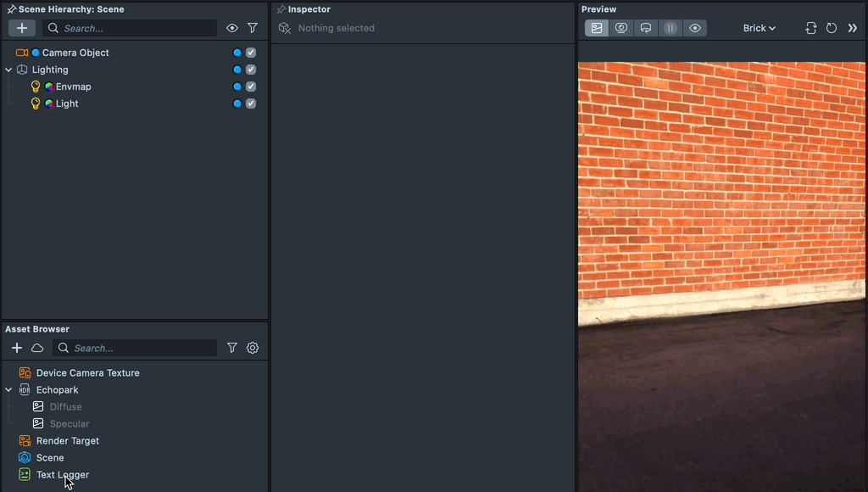
Task: Click the eye overlay icon in Preview panel
Action: [695, 28]
